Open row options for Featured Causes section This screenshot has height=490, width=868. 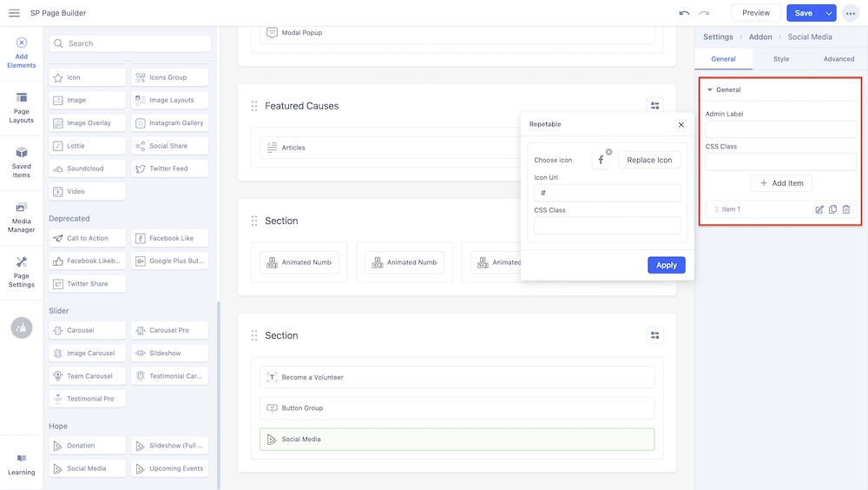click(655, 106)
